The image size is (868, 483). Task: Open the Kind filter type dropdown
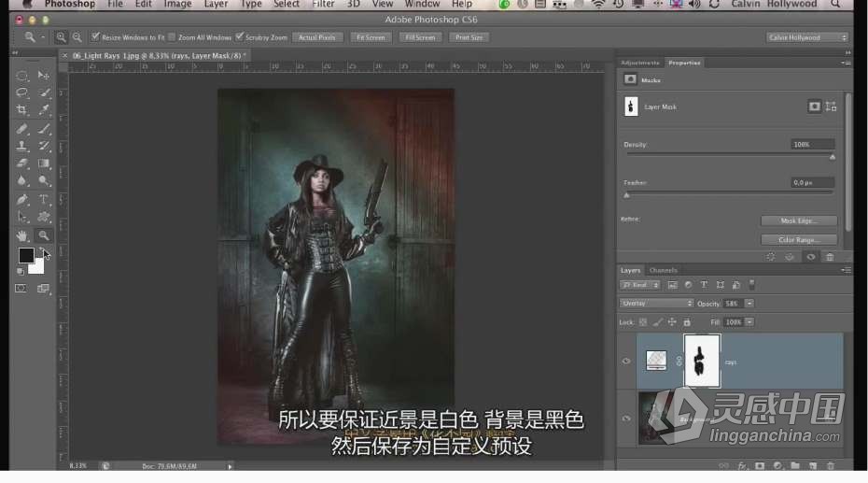pyautogui.click(x=640, y=285)
